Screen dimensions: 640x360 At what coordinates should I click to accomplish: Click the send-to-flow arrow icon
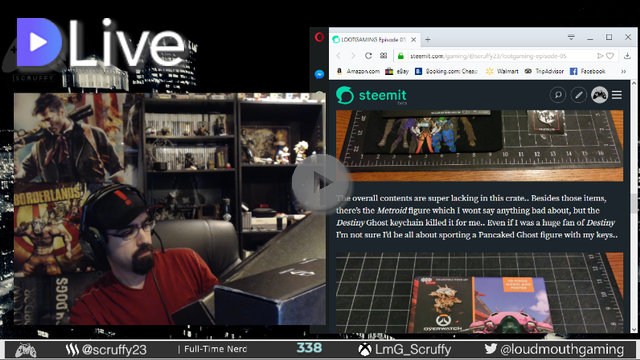coord(600,56)
